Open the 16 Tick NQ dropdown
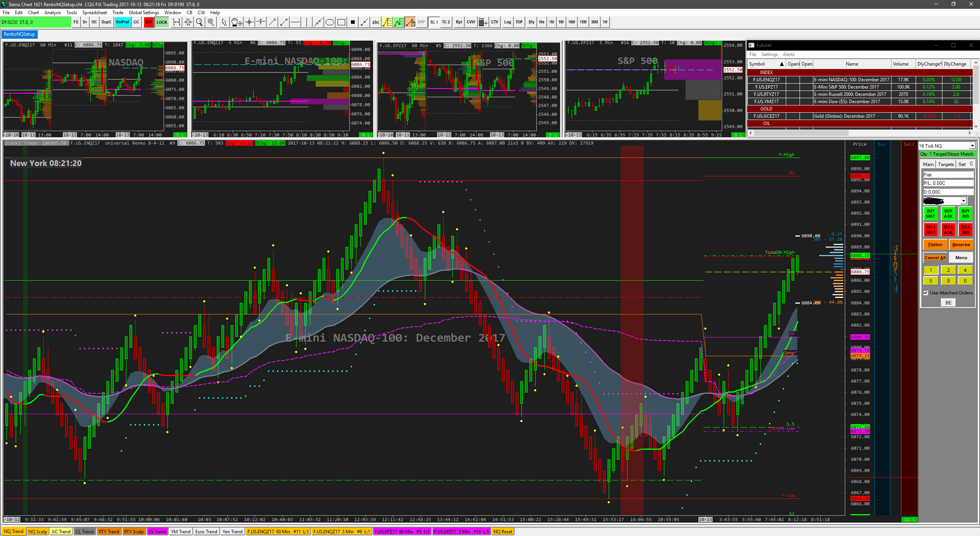Viewport: 980px width, 536px height. pyautogui.click(x=972, y=146)
